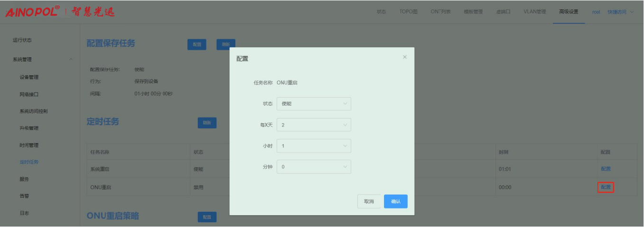Click the 取消 button
644x227 pixels.
click(x=369, y=201)
